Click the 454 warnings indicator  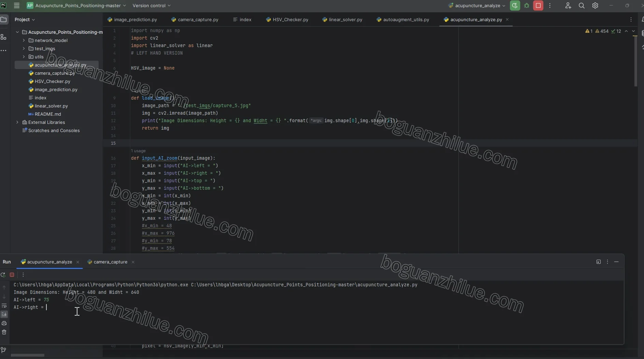click(602, 31)
